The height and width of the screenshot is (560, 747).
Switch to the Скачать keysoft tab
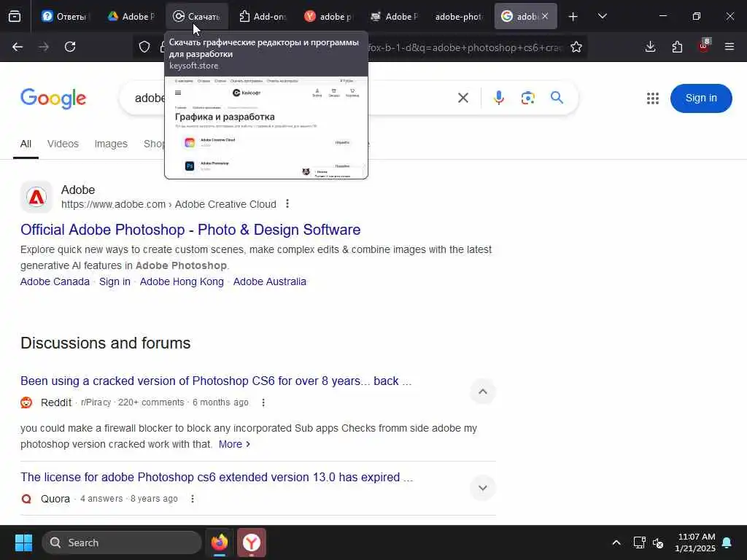[197, 17]
